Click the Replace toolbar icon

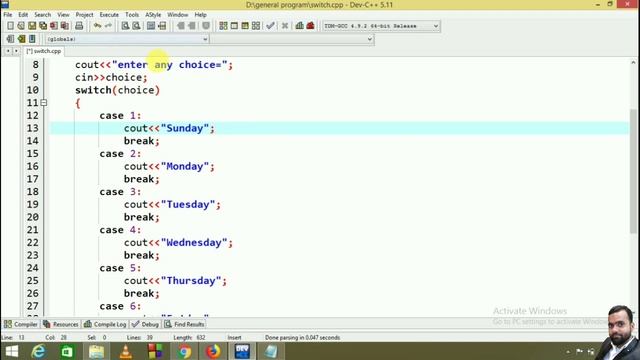coord(136,26)
